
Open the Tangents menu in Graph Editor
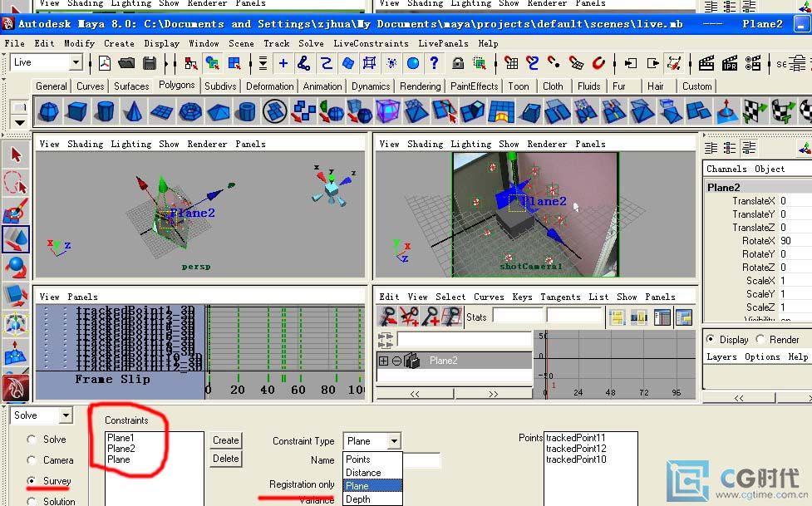560,297
